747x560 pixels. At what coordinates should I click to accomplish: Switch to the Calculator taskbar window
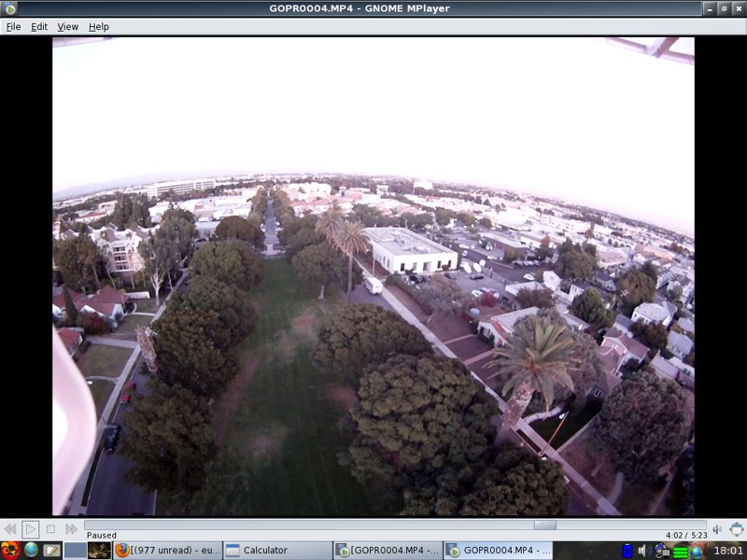(x=277, y=551)
